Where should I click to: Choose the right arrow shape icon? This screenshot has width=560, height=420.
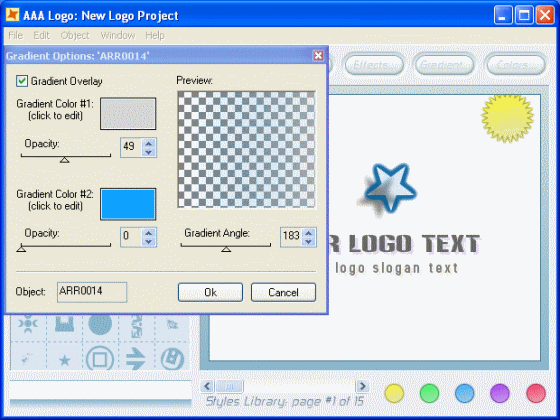[136, 359]
